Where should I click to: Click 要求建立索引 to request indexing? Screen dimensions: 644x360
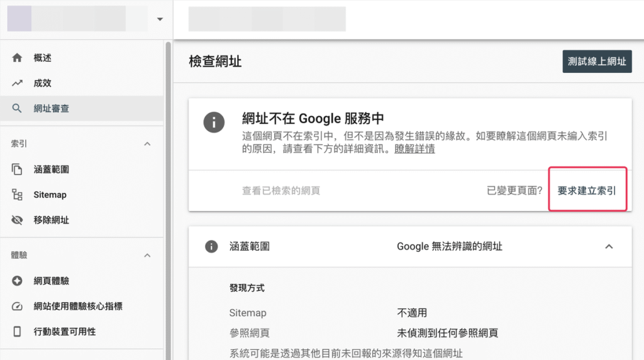(x=587, y=190)
